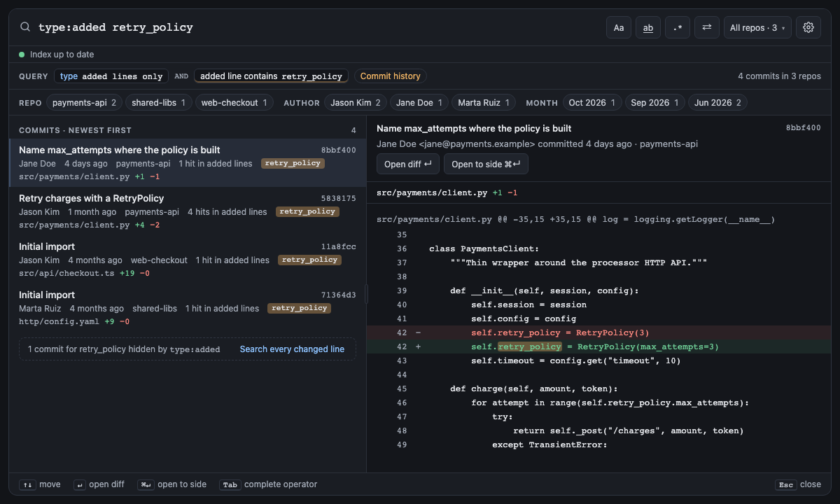
Task: Click the search magnifier icon
Action: tap(25, 27)
